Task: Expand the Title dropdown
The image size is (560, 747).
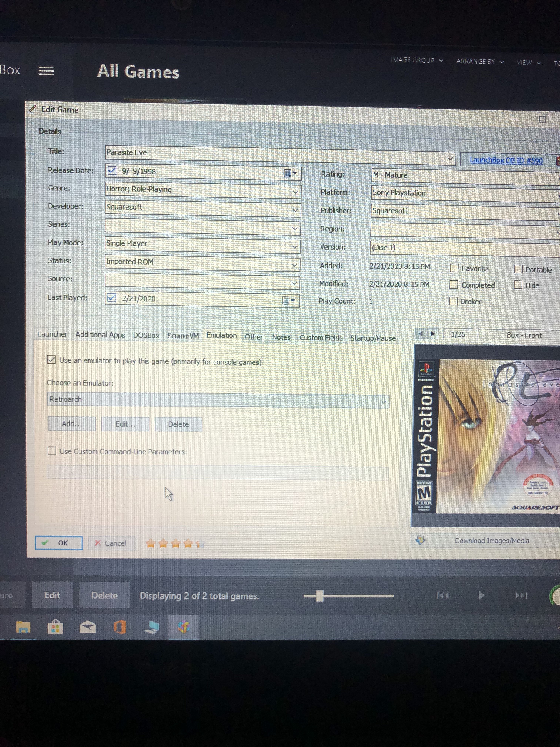Action: 450,159
